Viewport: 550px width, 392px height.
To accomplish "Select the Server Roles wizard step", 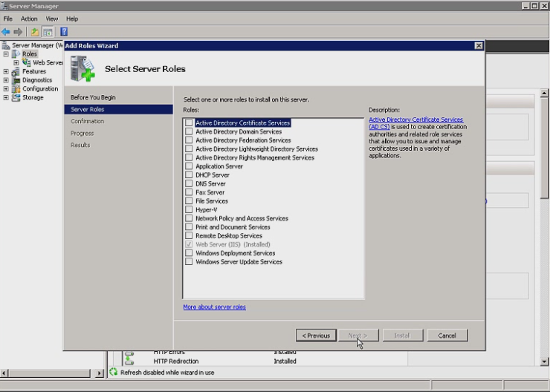I will [x=119, y=109].
